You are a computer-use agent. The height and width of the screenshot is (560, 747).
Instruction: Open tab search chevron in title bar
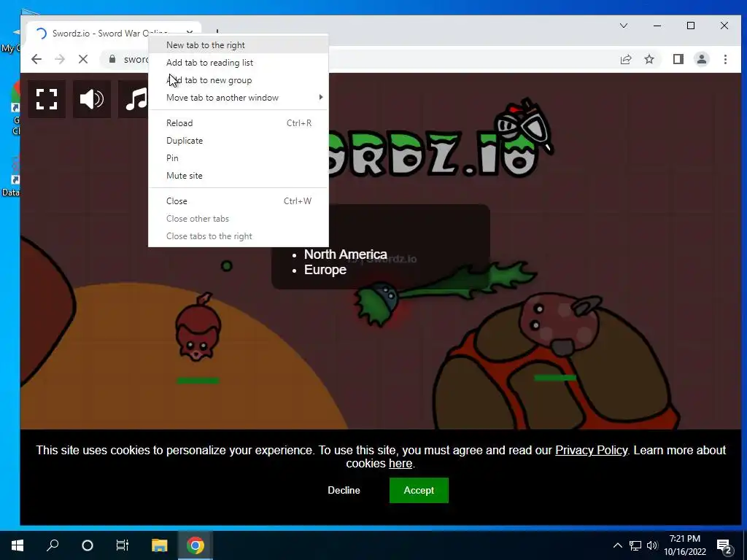[623, 26]
